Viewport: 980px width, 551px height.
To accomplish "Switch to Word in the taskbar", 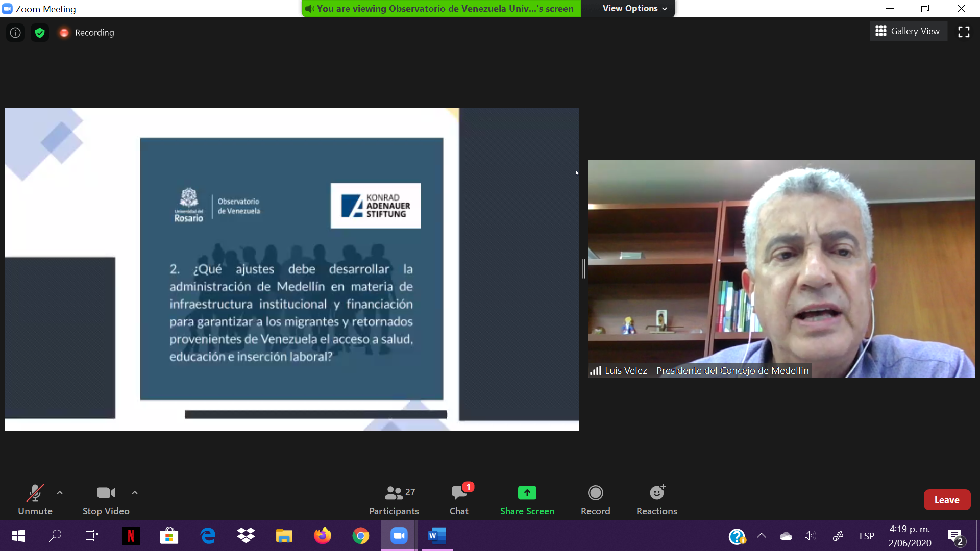I will [x=437, y=536].
